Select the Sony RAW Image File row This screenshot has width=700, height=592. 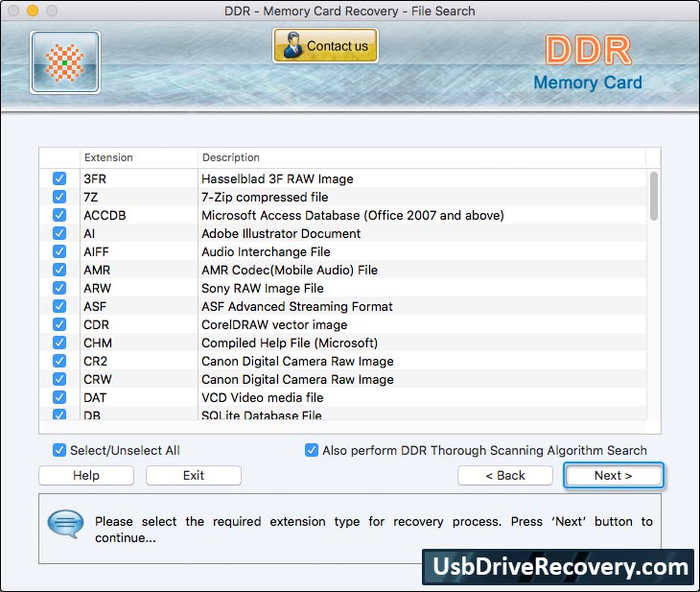click(343, 288)
